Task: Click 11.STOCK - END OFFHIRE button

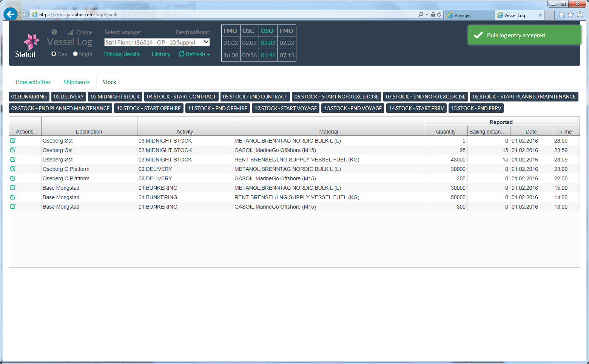Action: (x=217, y=108)
